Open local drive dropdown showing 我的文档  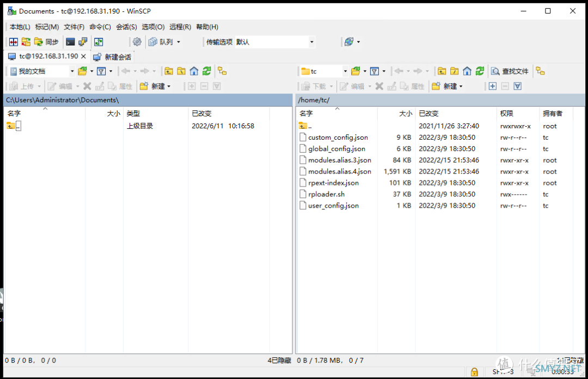tap(41, 71)
